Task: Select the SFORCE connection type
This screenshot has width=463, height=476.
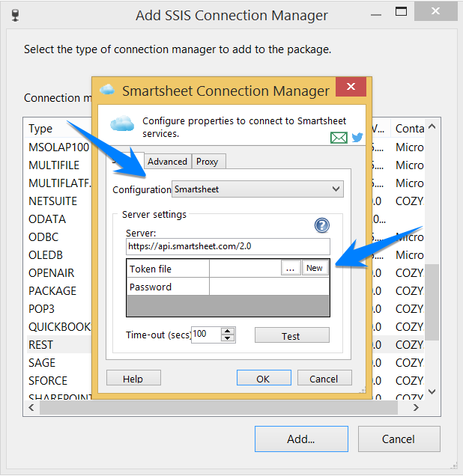Action: (48, 381)
